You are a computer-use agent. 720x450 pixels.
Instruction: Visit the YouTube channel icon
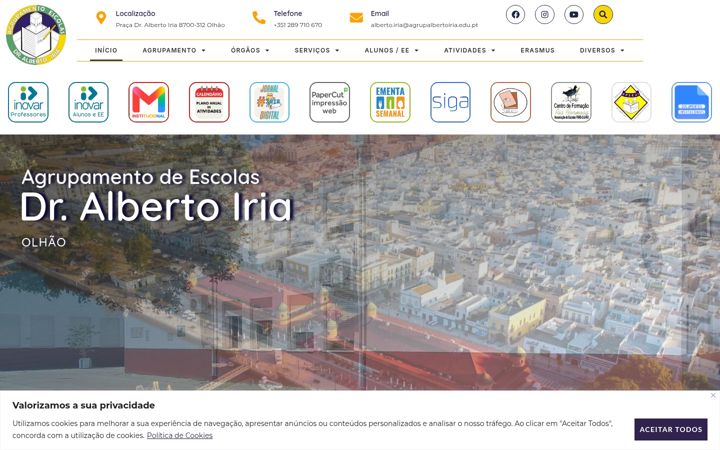point(574,15)
